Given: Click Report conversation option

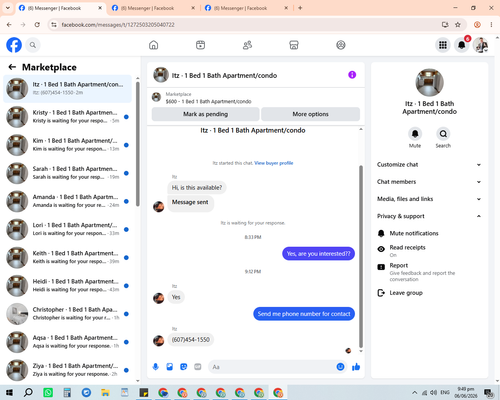Looking at the screenshot, I should point(429,272).
